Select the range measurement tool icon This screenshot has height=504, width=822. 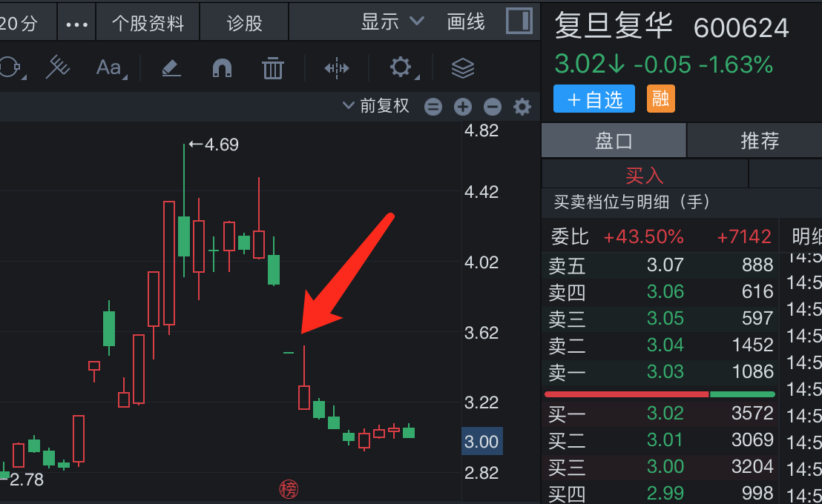tap(336, 68)
